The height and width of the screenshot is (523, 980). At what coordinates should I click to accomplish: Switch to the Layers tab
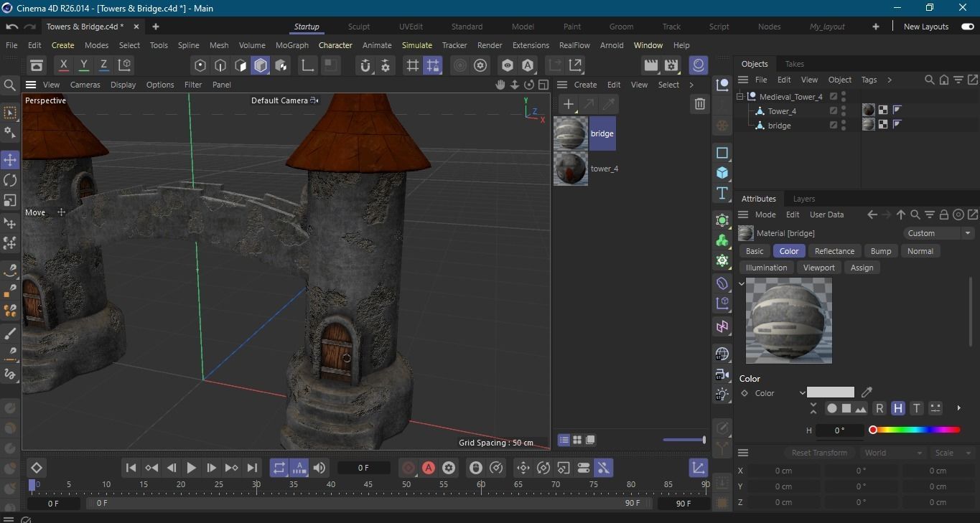[x=804, y=199]
